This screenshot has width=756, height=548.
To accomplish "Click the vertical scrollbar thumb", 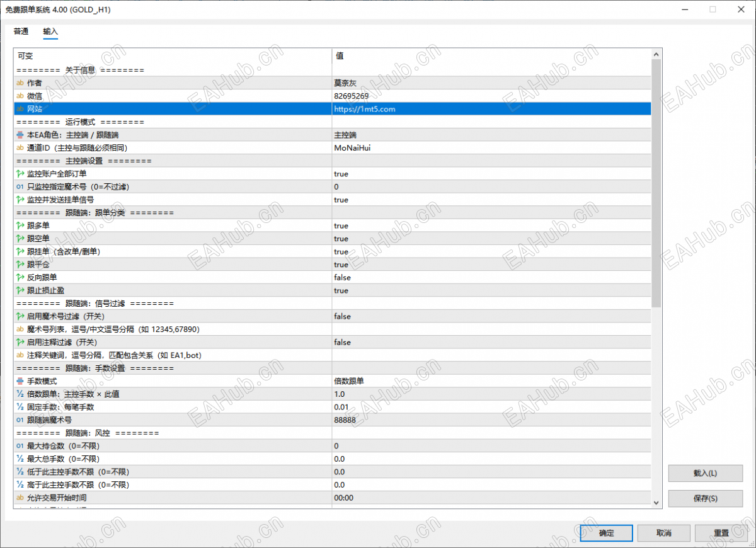I will pos(656,183).
